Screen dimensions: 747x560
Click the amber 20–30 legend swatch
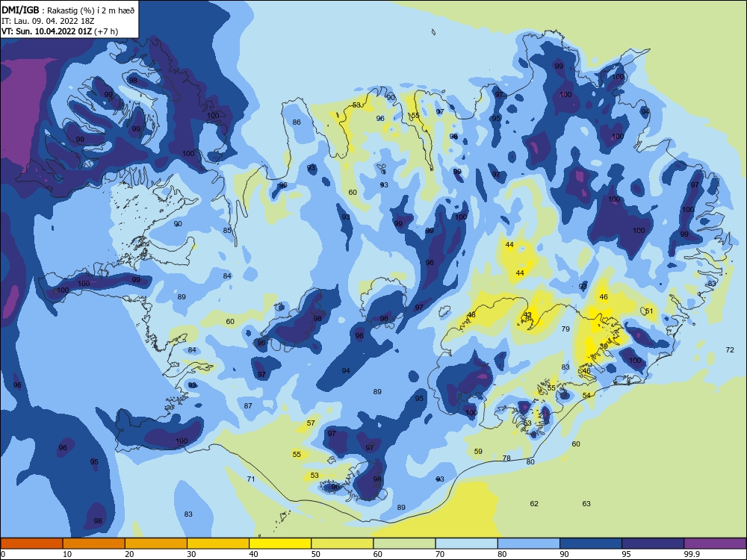[x=156, y=544]
